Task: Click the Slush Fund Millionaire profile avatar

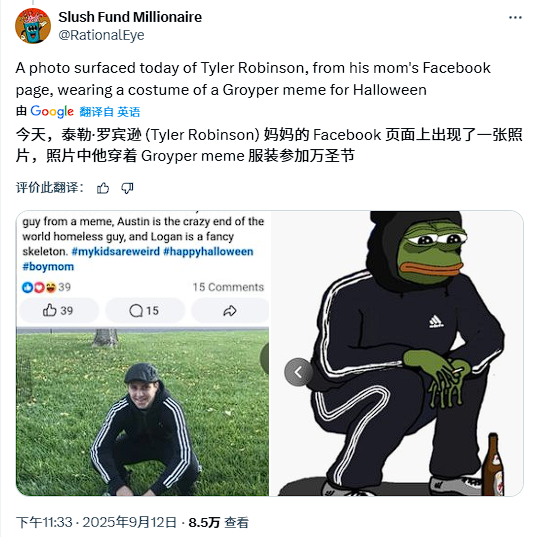Action: pyautogui.click(x=33, y=26)
